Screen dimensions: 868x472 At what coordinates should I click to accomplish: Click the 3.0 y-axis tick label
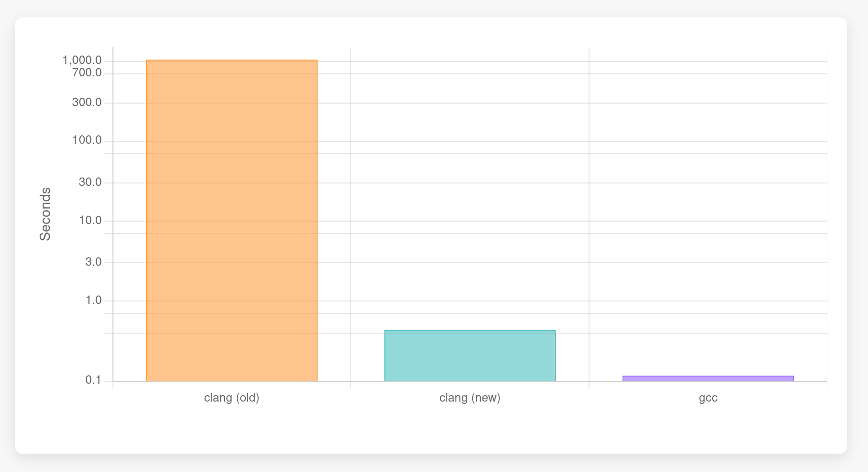point(93,262)
